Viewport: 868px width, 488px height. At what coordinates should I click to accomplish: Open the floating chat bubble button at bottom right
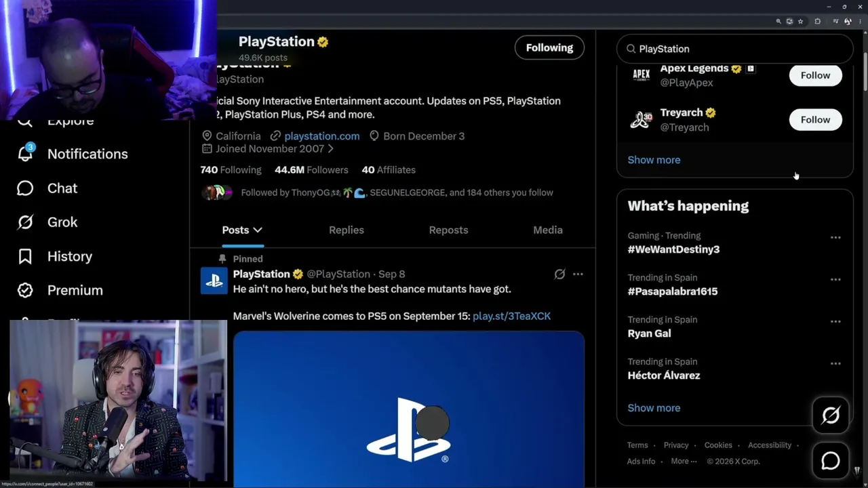click(x=831, y=461)
